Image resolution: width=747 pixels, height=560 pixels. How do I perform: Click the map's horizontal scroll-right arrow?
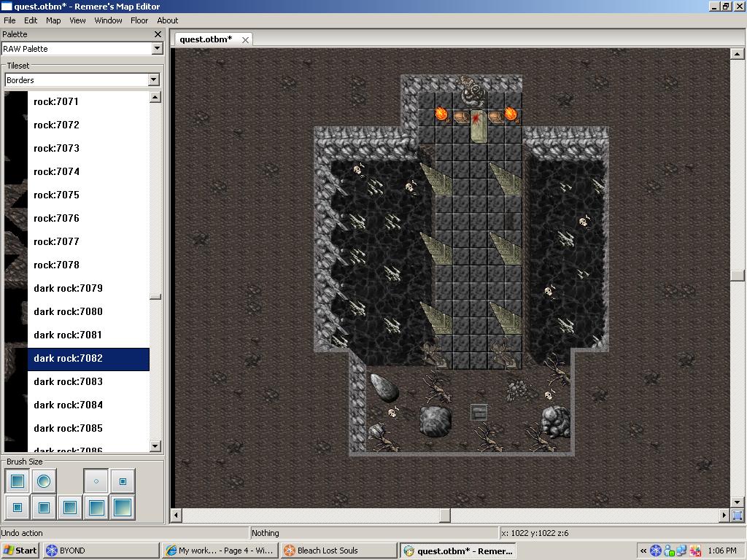(724, 515)
